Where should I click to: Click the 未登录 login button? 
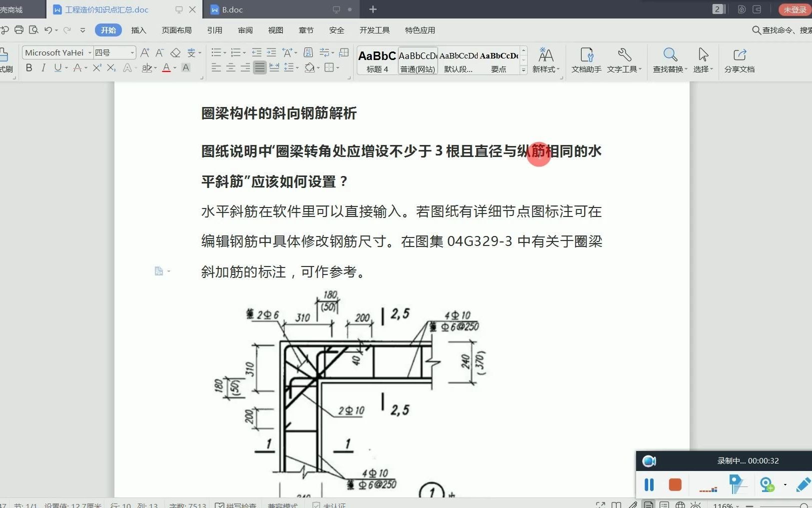pos(795,9)
